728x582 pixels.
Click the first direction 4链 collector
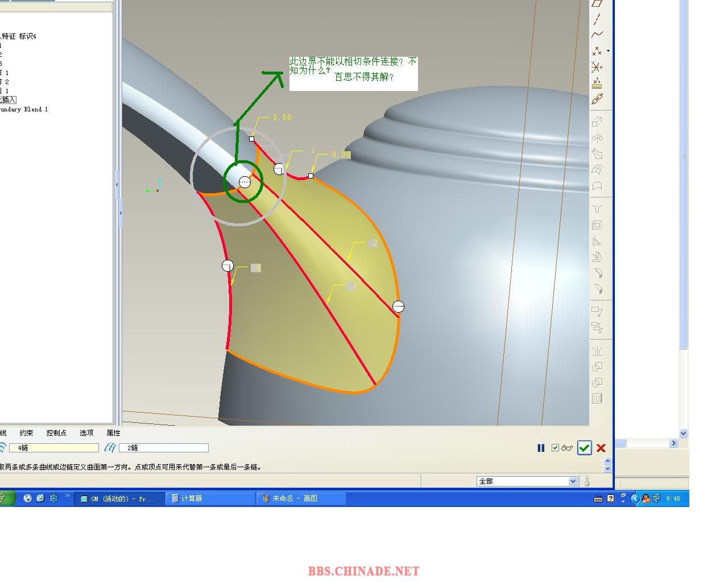click(x=54, y=448)
